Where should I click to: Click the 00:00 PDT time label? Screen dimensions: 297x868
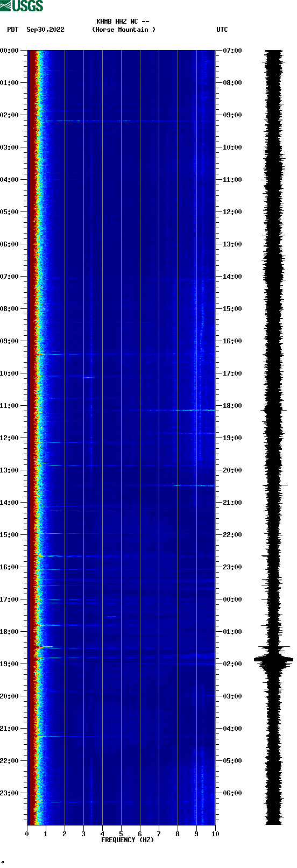(x=10, y=51)
